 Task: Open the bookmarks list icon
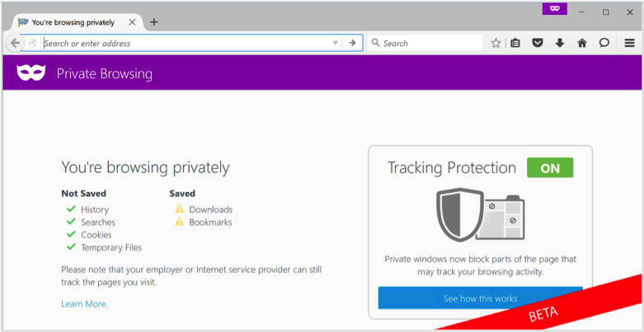pyautogui.click(x=515, y=43)
